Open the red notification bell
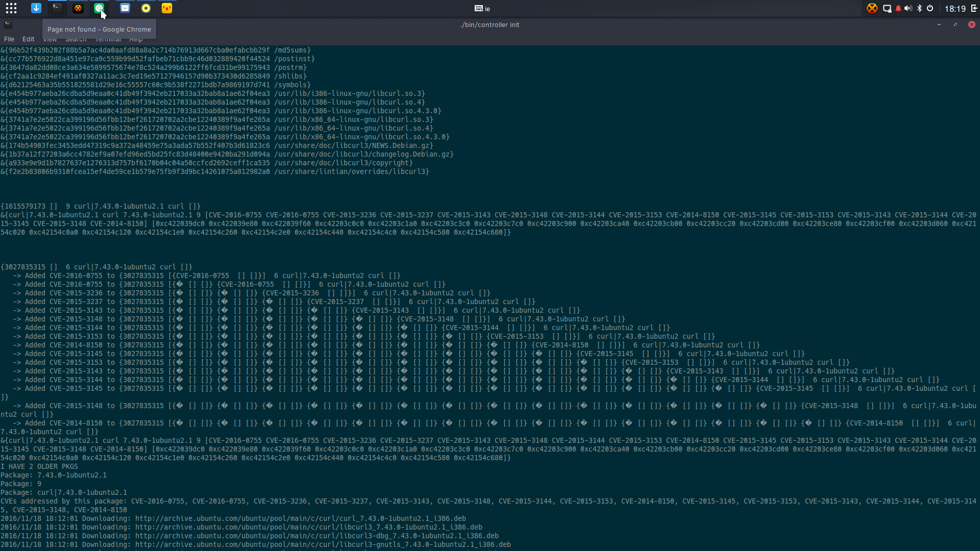 tap(898, 9)
